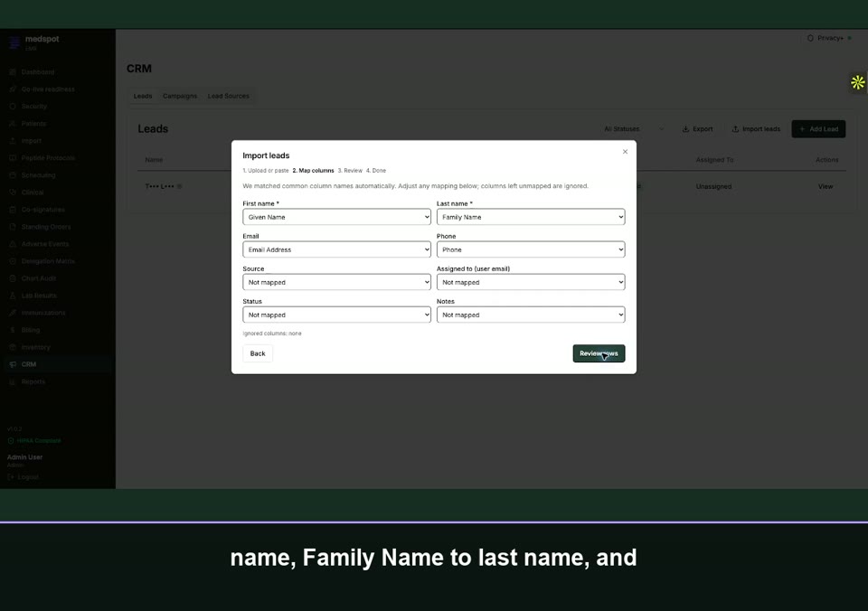Viewport: 868px width, 611px height.
Task: Click the medspot logo icon
Action: (x=14, y=42)
